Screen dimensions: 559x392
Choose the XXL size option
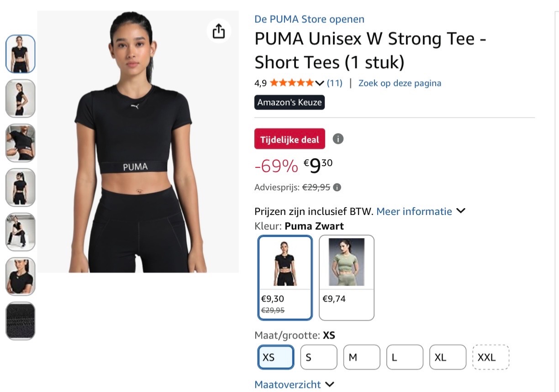click(490, 357)
